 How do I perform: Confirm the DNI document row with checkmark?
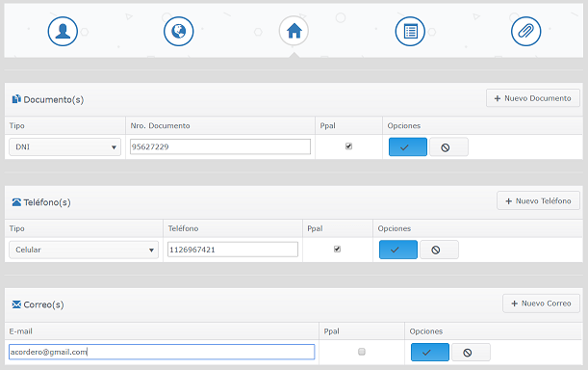point(408,146)
